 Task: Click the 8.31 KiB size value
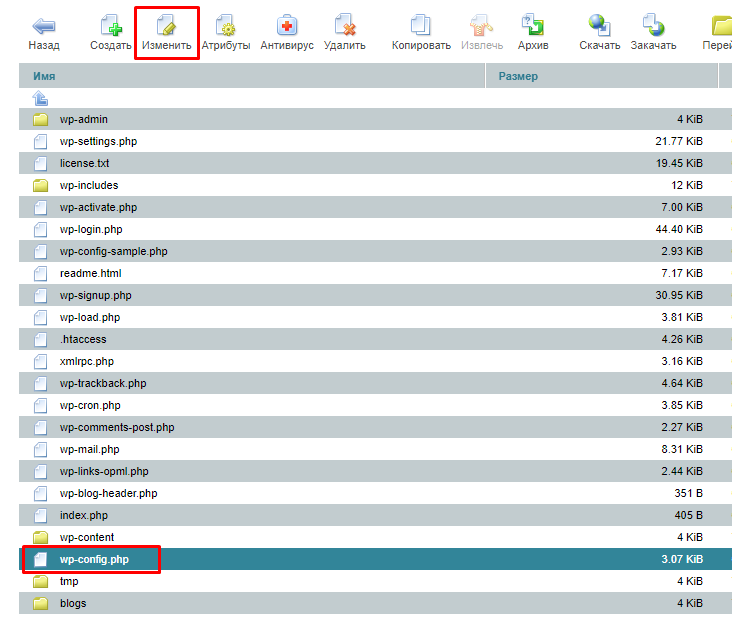click(x=682, y=449)
